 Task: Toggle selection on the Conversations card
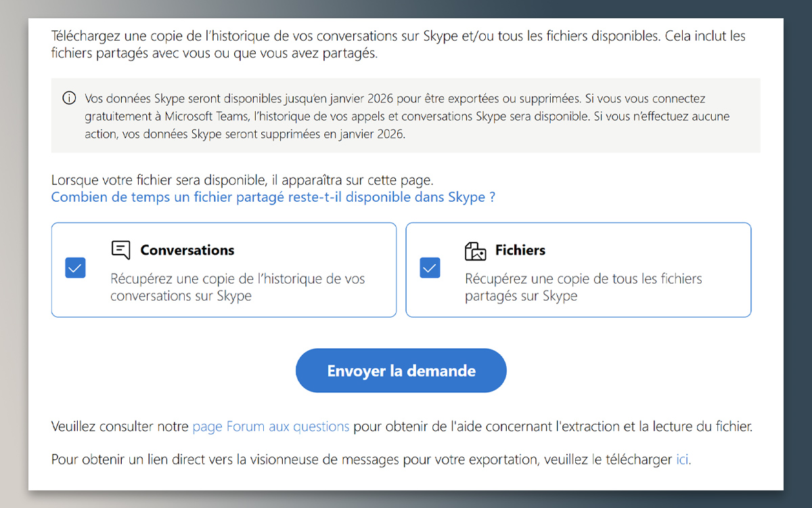[223, 270]
